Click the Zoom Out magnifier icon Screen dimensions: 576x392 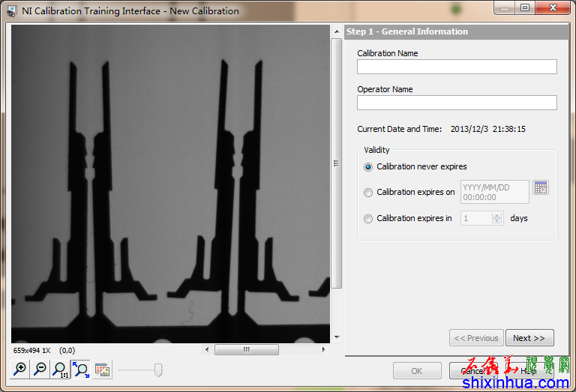pyautogui.click(x=40, y=369)
